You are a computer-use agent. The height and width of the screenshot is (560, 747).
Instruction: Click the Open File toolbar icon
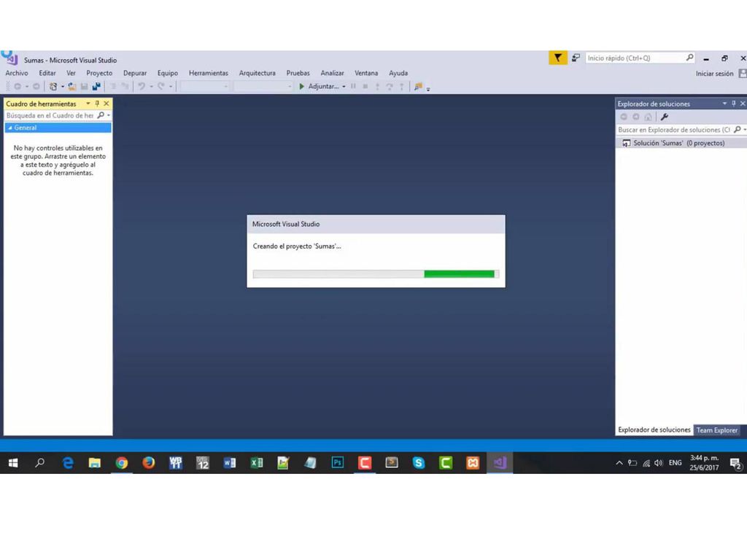pos(72,86)
